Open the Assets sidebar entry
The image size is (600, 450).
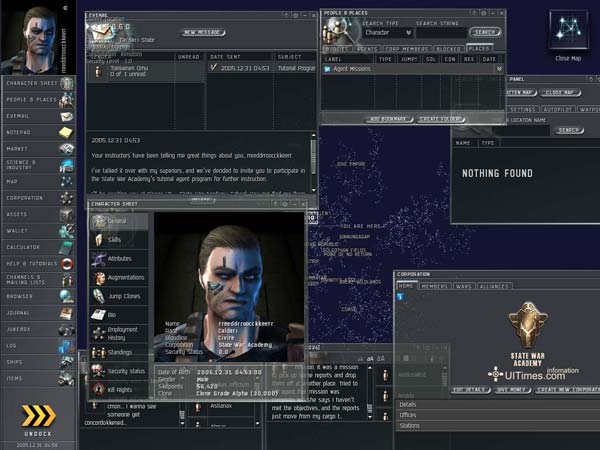point(38,214)
